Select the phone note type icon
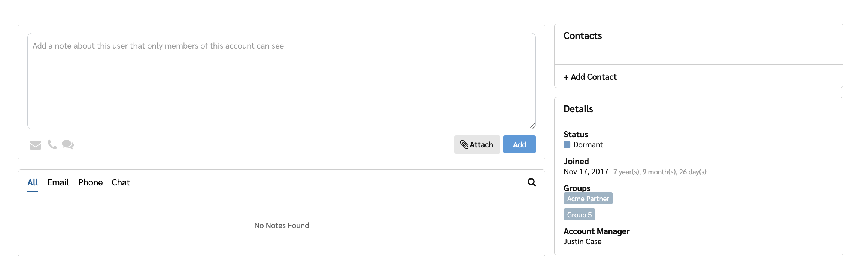Screen dimensions: 868x273 point(52,144)
